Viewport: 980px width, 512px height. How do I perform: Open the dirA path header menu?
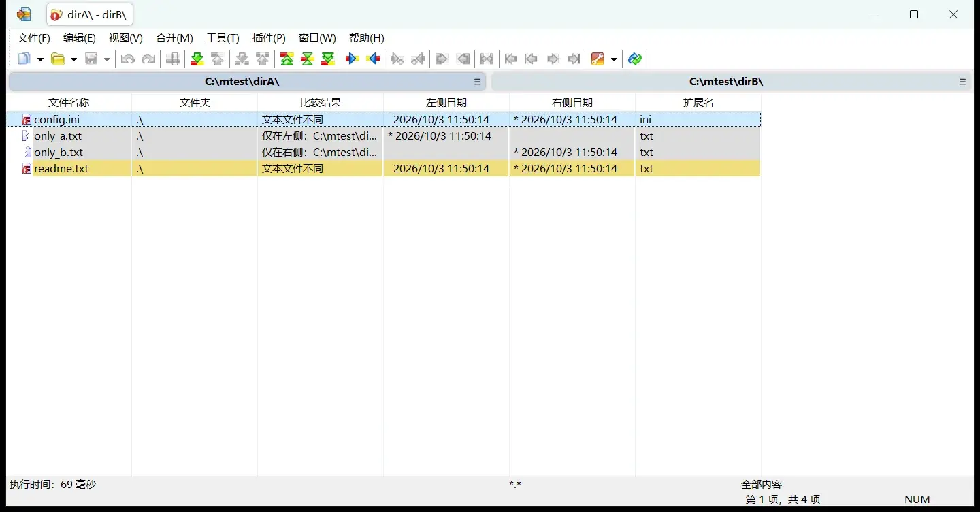pos(478,82)
